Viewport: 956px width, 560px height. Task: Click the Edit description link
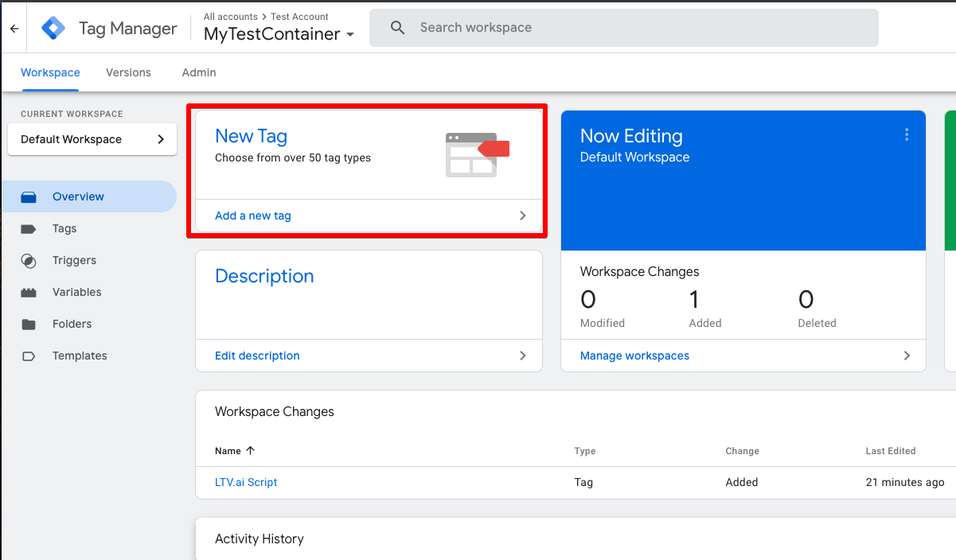[257, 356]
